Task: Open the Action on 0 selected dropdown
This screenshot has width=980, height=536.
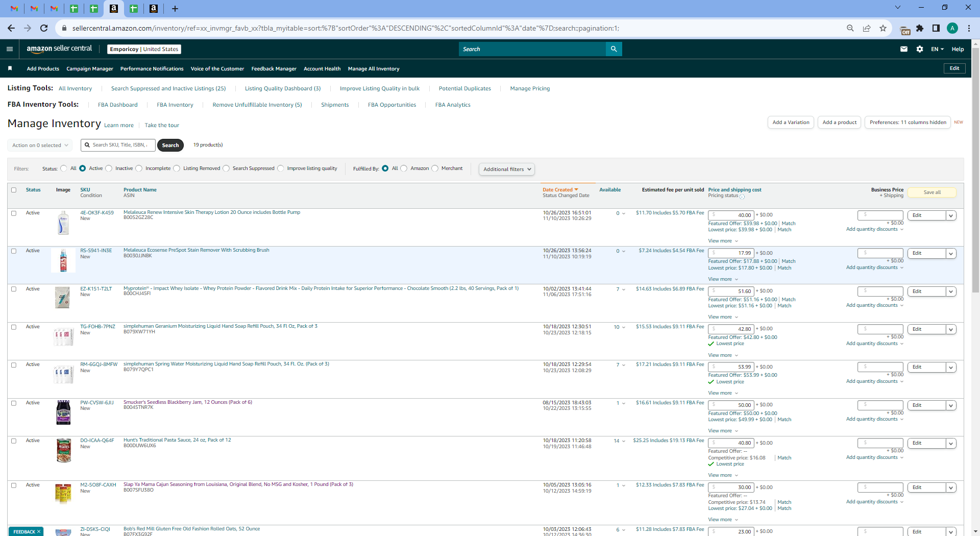Action: click(x=40, y=145)
